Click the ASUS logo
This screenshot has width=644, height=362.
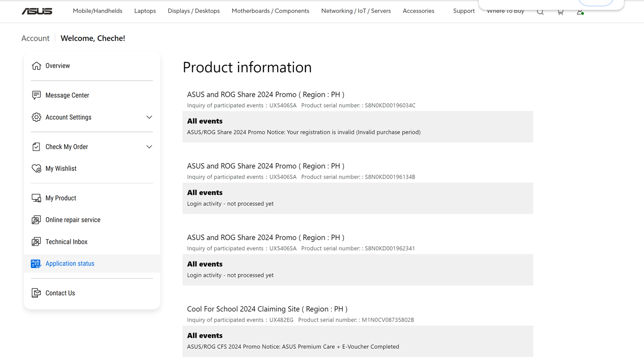coord(37,11)
